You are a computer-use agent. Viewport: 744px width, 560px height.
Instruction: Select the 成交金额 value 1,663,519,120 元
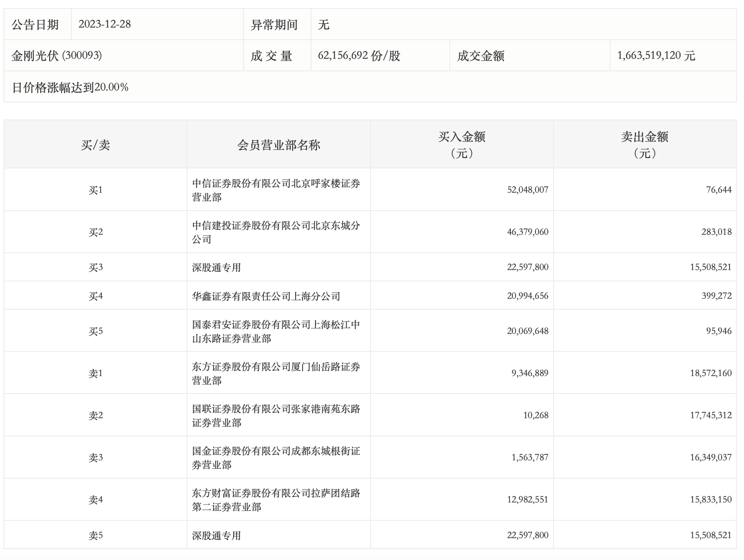coord(656,56)
